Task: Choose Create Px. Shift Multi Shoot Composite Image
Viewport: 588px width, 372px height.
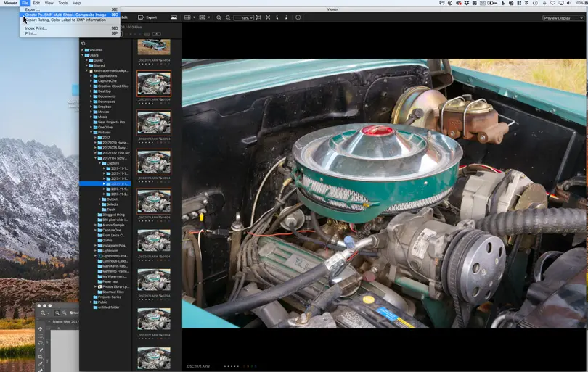Action: pos(65,15)
